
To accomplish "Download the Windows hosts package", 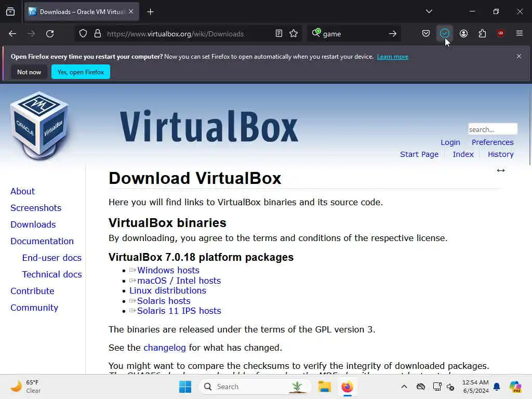I will click(168, 270).
